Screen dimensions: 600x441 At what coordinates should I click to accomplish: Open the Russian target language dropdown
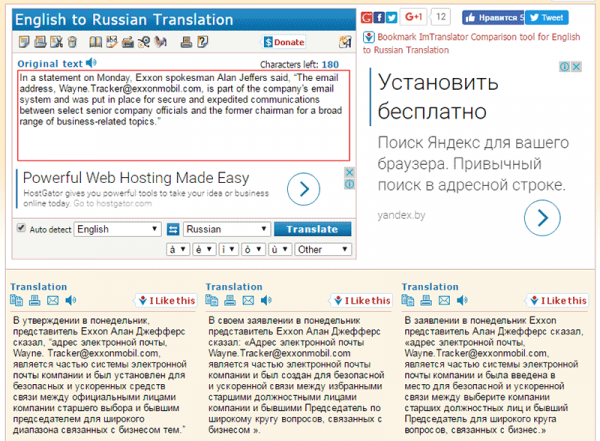(x=227, y=229)
